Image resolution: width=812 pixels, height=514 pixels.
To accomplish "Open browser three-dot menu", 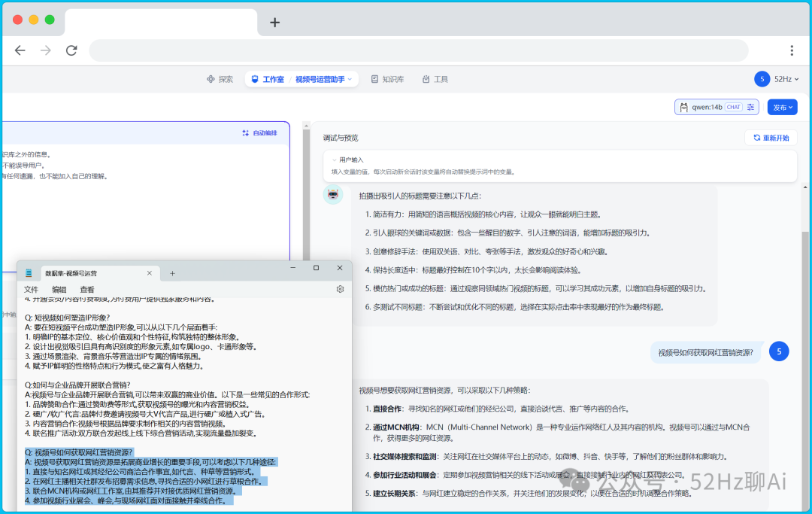I will 791,50.
